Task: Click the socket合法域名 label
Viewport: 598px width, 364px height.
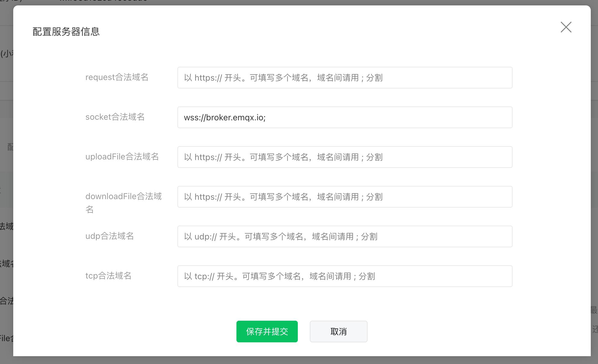Action: coord(115,117)
